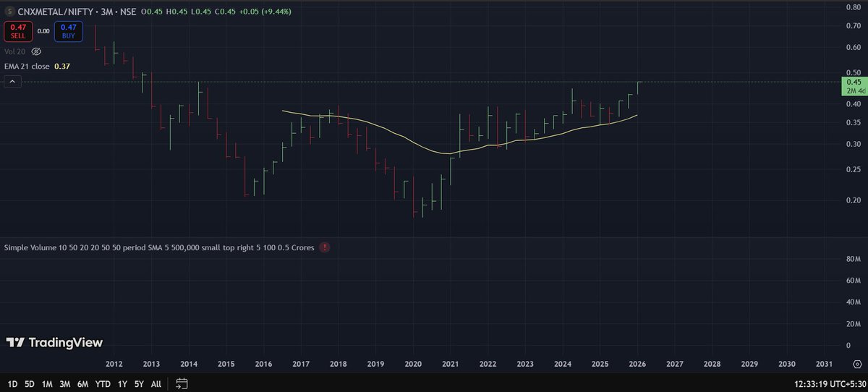The image size is (868, 392).
Task: Click the SELL 0.47 button
Action: (x=17, y=31)
